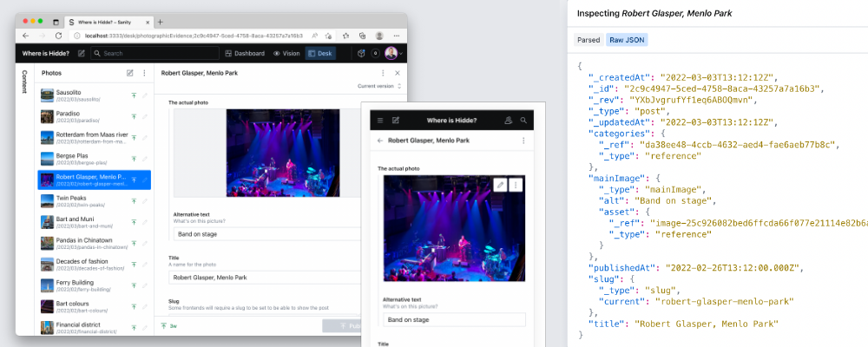Switch to the Raw JSON tab
The image size is (868, 347).
pos(627,41)
